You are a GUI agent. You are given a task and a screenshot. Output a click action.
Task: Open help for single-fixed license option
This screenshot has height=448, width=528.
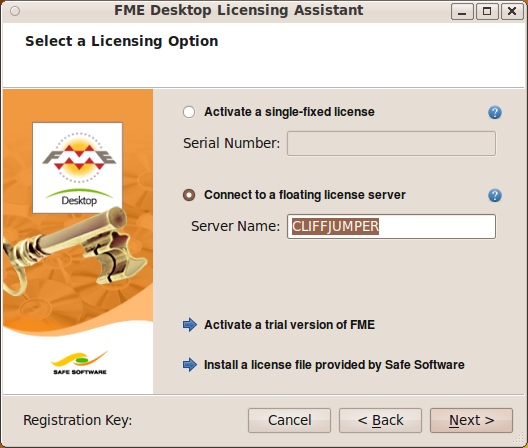(495, 112)
